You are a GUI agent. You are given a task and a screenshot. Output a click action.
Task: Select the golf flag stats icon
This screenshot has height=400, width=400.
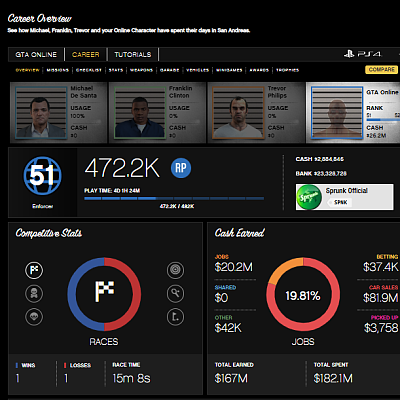pos(175,317)
